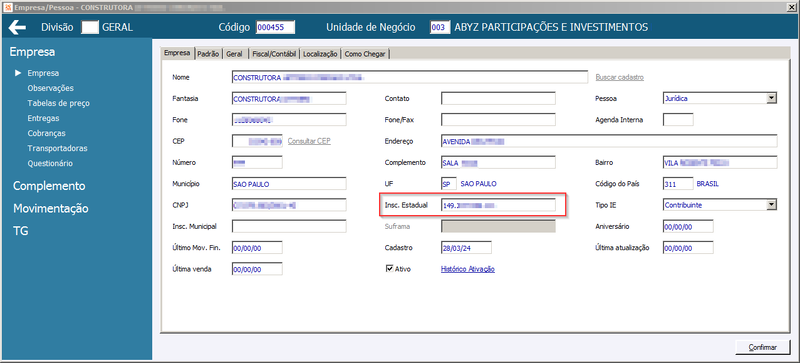Select the Empresa tab
Image resolution: width=800 pixels, height=363 pixels.
tap(178, 53)
